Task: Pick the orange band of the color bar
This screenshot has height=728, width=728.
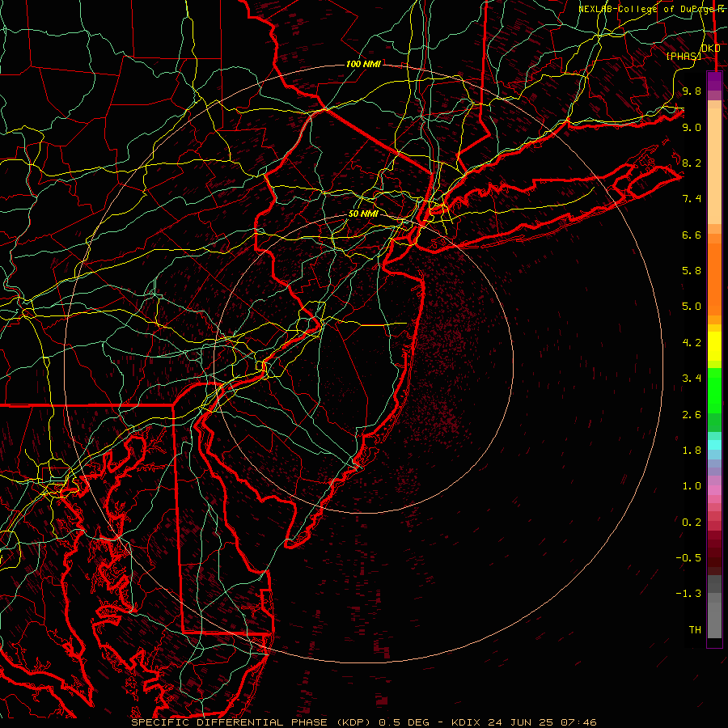Action: [x=714, y=280]
